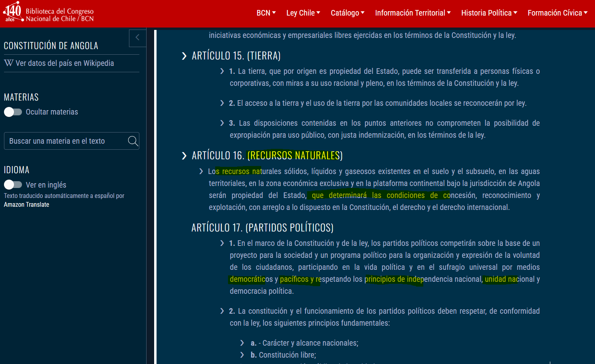Click highlighted RECURSOS NATURALES heading text
Viewport: 595px width, 364px height.
point(295,155)
